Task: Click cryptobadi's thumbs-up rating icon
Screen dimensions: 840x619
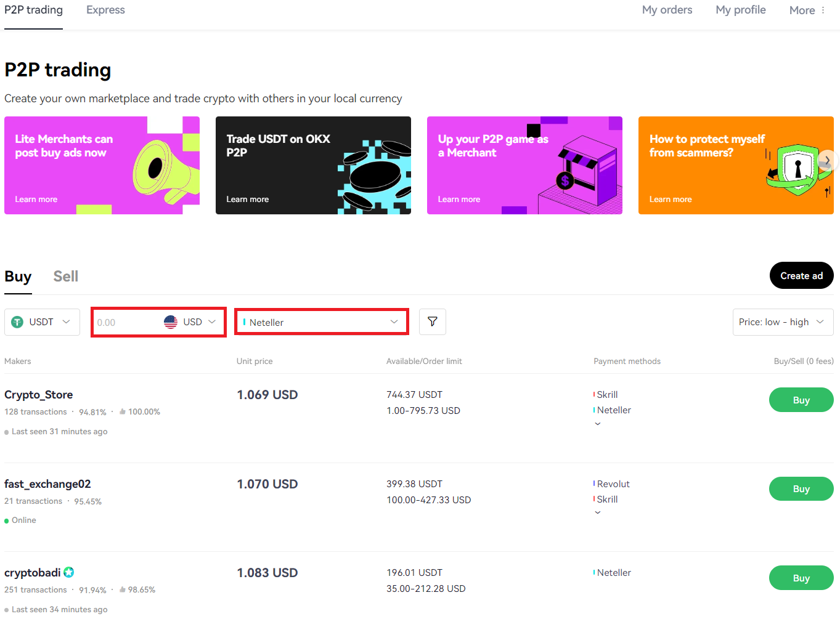Action: click(x=123, y=589)
